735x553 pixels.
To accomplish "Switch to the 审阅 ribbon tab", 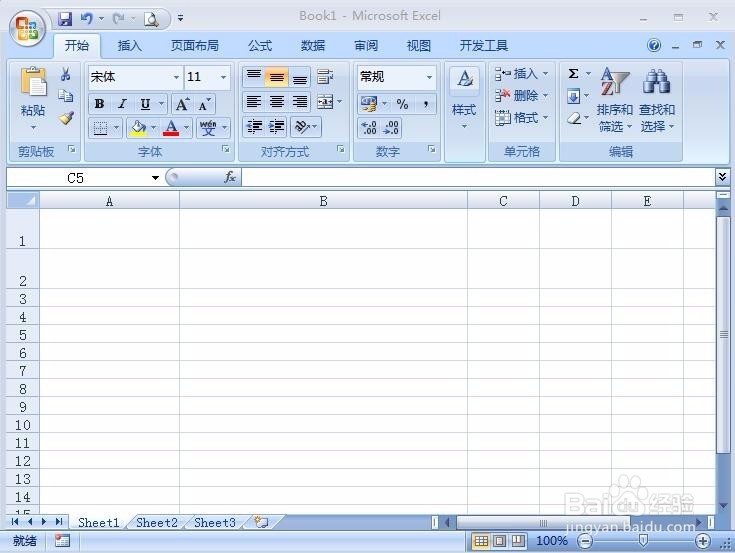I will tap(366, 45).
